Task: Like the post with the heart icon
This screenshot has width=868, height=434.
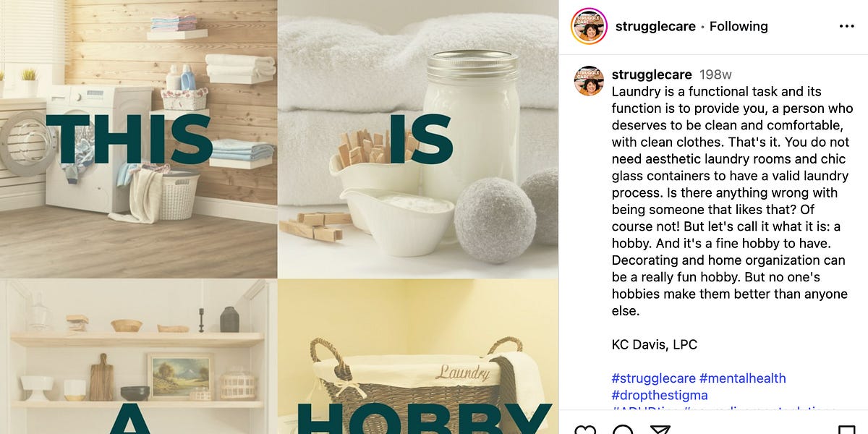Action: [x=585, y=430]
